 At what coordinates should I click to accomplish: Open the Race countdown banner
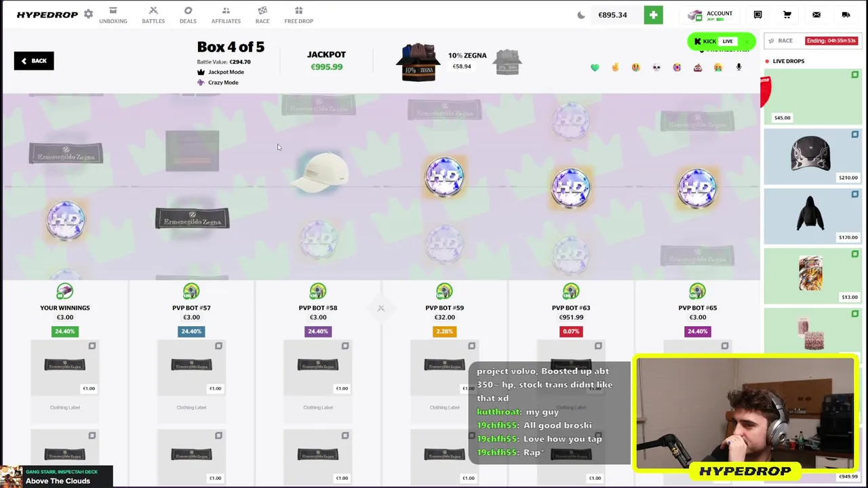[x=812, y=41]
